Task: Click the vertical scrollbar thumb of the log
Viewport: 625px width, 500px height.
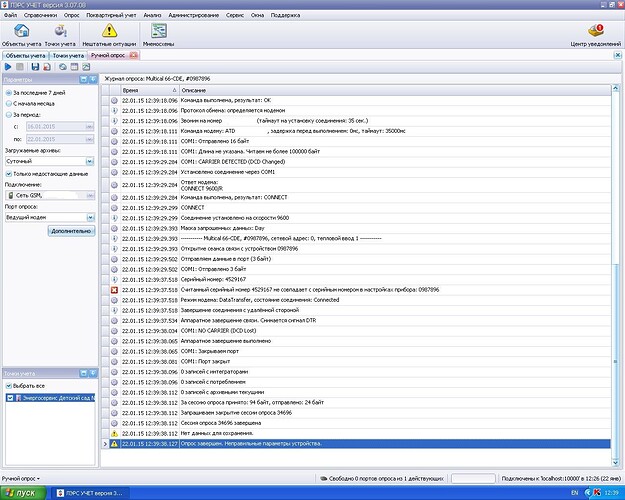Action: point(615,361)
